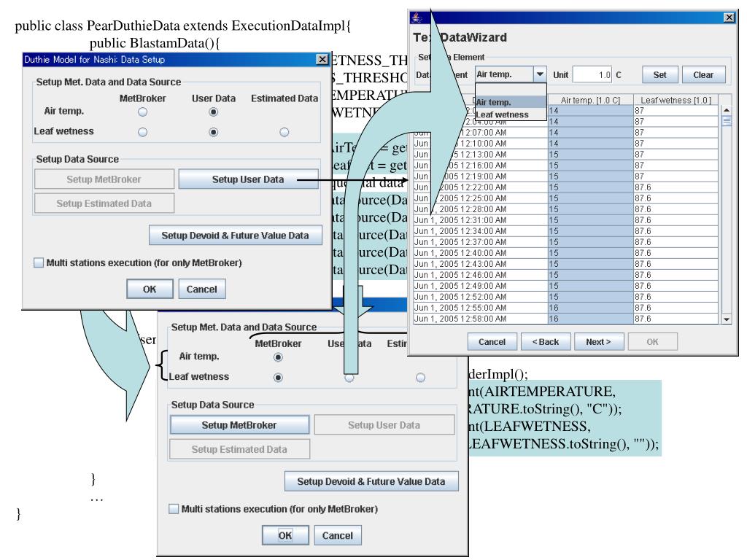
Task: Select MetBroker for Leaf wetness in bottom dialog
Action: [278, 378]
